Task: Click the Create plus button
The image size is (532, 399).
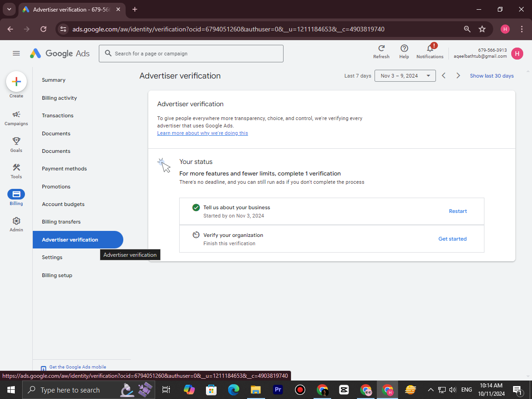Action: [x=16, y=82]
